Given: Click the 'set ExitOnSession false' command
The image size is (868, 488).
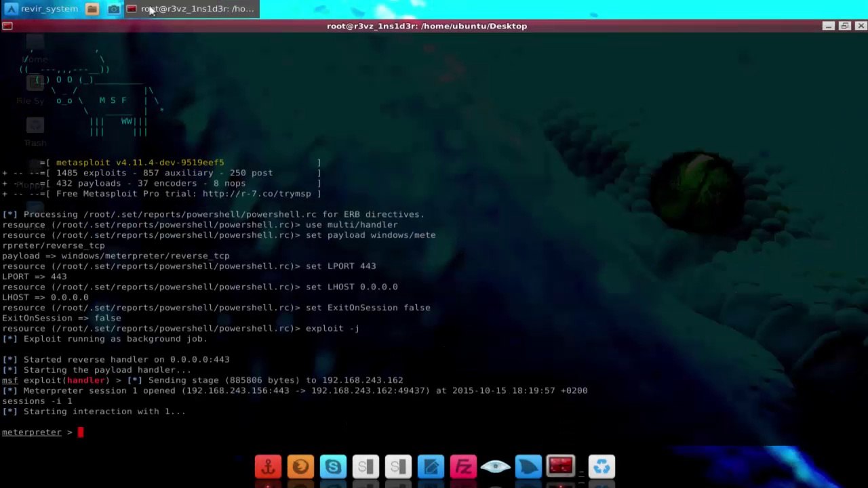Looking at the screenshot, I should 368,308.
